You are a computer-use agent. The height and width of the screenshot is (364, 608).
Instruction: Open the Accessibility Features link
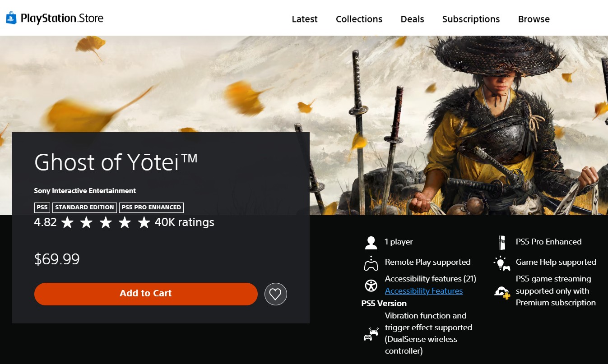click(423, 291)
